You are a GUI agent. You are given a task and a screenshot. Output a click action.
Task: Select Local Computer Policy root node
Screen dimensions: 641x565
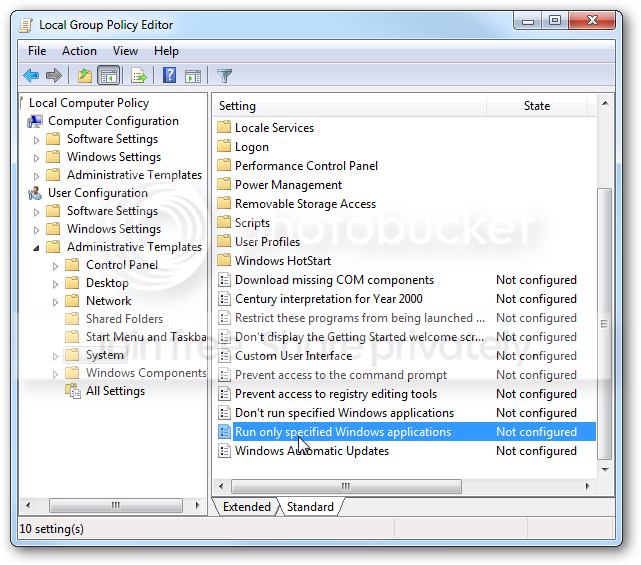(x=89, y=103)
